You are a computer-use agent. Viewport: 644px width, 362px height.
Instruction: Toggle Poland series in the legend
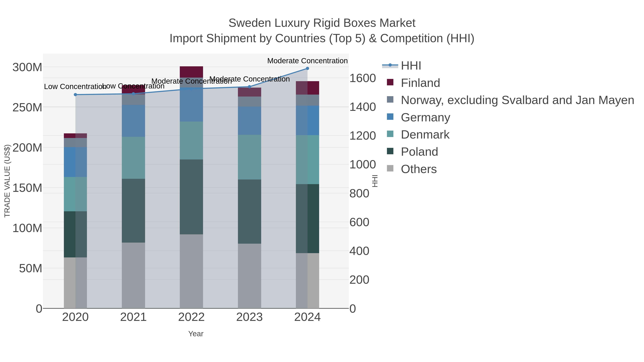click(412, 152)
